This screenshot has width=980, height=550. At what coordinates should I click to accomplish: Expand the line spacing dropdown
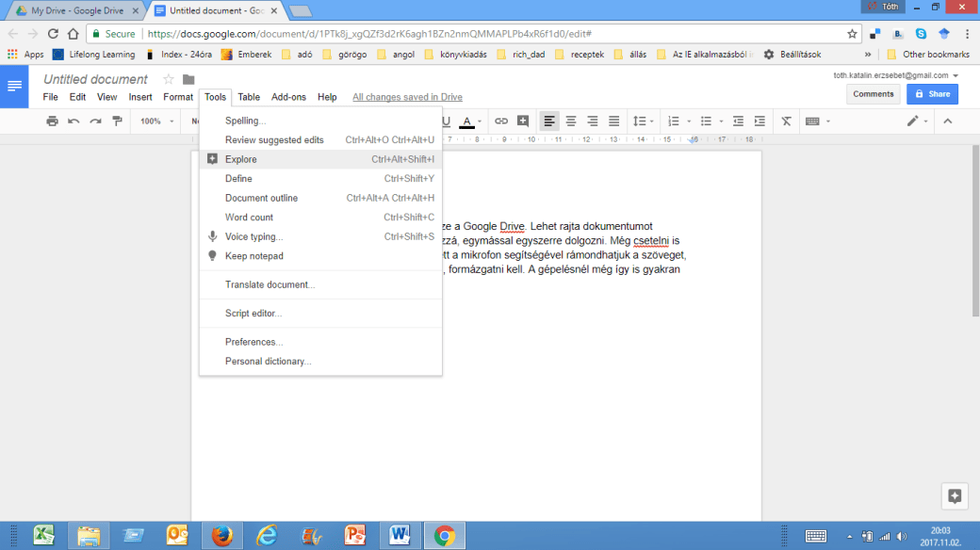(642, 121)
